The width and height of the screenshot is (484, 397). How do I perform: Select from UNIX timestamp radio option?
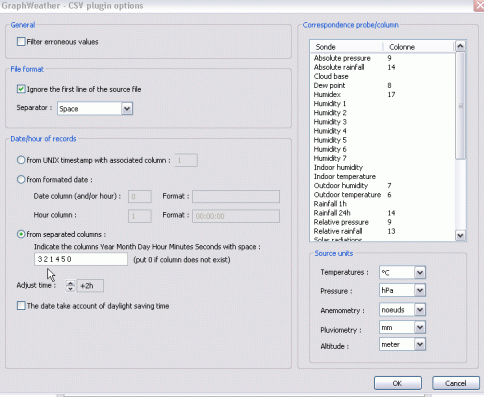click(21, 160)
